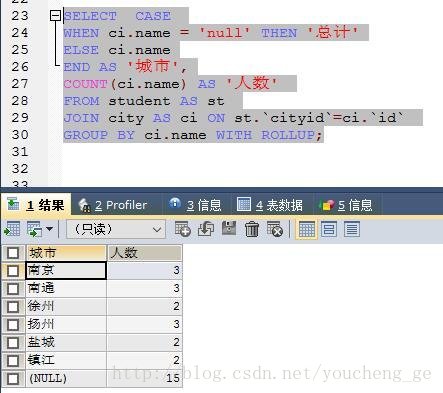Image resolution: width=443 pixels, height=393 pixels.
Task: Open the (只读) mode dropdown
Action: pyautogui.click(x=116, y=229)
